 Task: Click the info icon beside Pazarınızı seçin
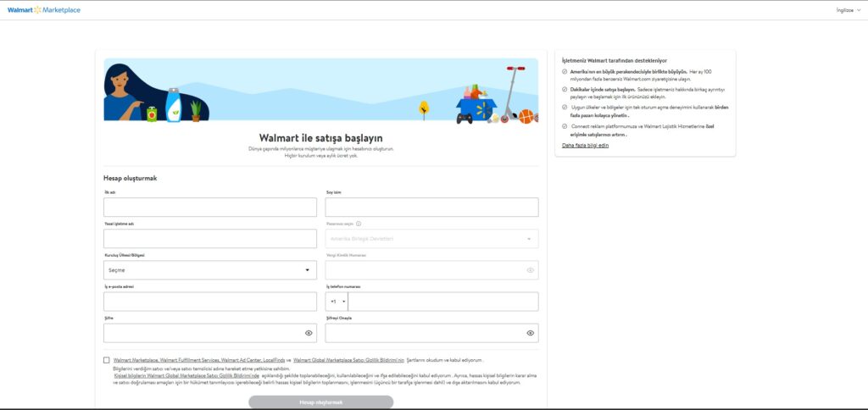359,224
